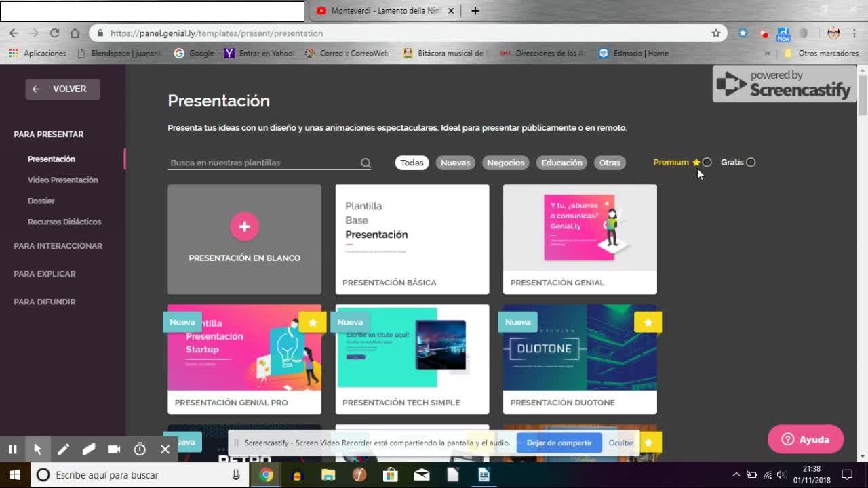Click the Dejar de compartir button
The image size is (868, 488).
point(559,443)
